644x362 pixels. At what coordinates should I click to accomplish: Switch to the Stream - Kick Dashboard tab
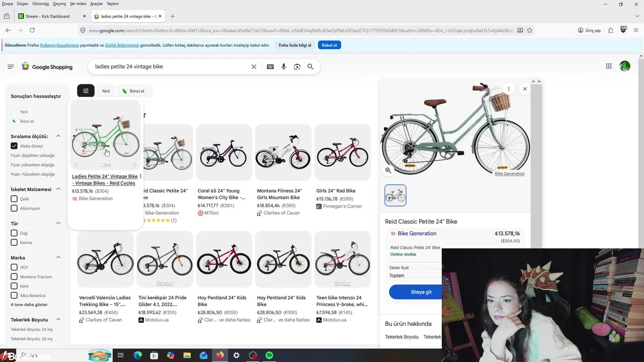coord(47,16)
